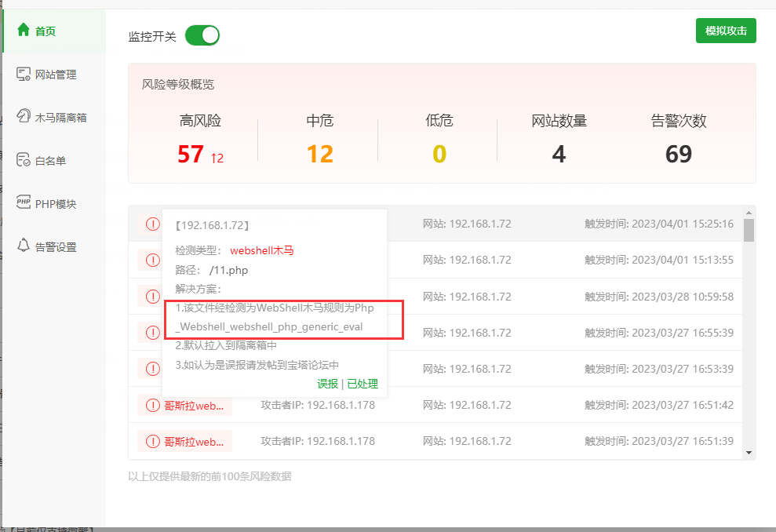
Task: Click the scrollbar down arrow of risk list
Action: [x=749, y=453]
